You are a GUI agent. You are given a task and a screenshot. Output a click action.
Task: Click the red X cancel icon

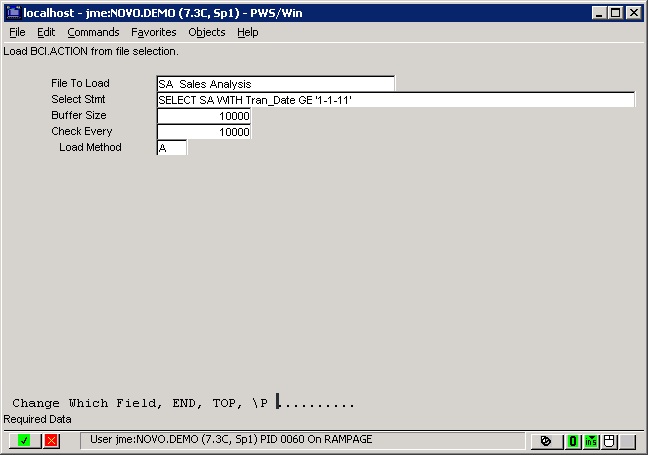(51, 440)
